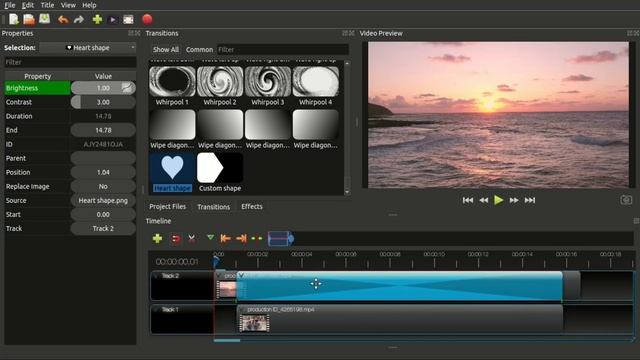640x360 pixels.
Task: Select the Custom shape transition
Action: tap(220, 173)
